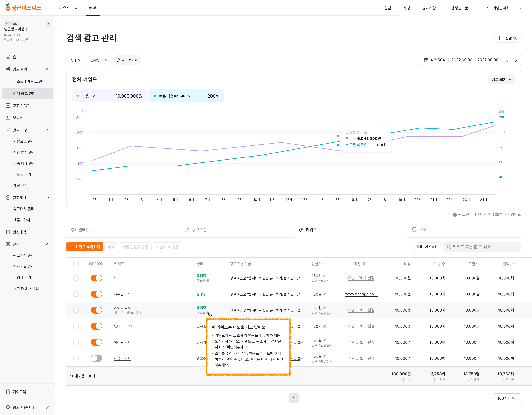The height and width of the screenshot is (415, 532).
Task: Go to previous date range arrow
Action: tap(507, 60)
